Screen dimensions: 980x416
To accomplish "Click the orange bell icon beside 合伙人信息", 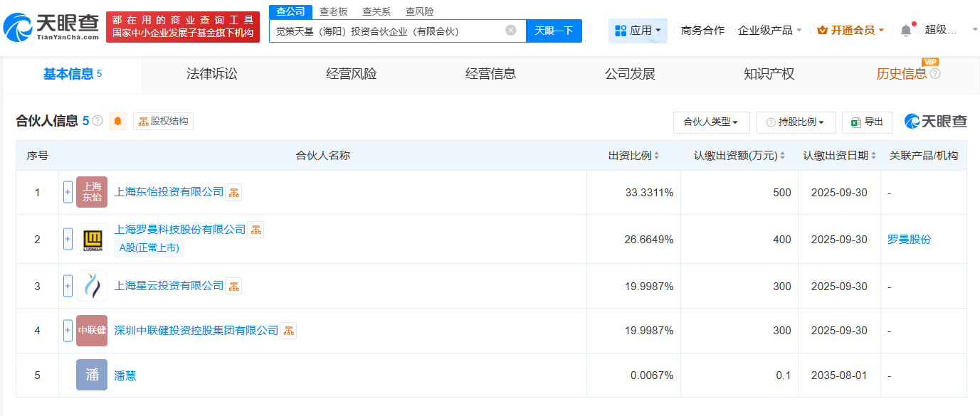I will tap(117, 121).
